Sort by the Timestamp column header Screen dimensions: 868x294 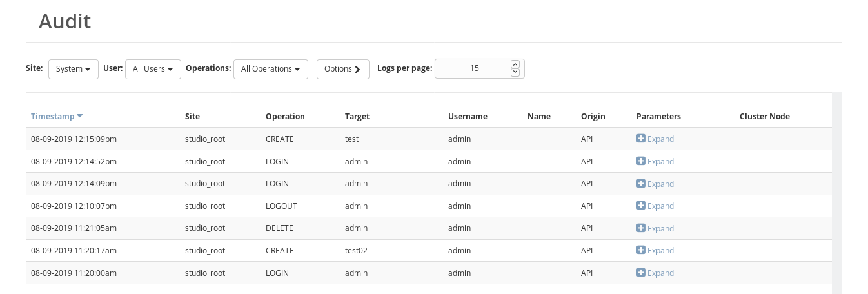57,117
